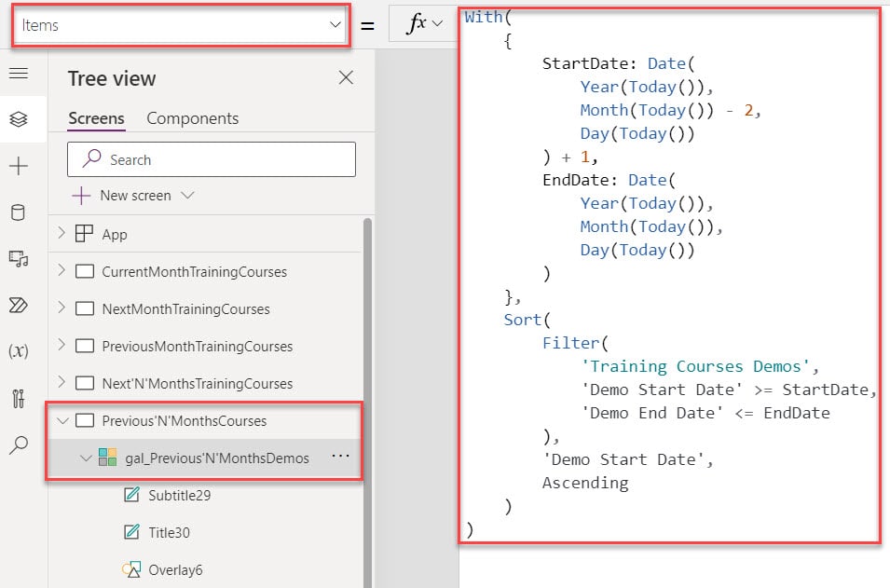Expand the Next'N'MonthsTrainingCourses screen

click(62, 383)
